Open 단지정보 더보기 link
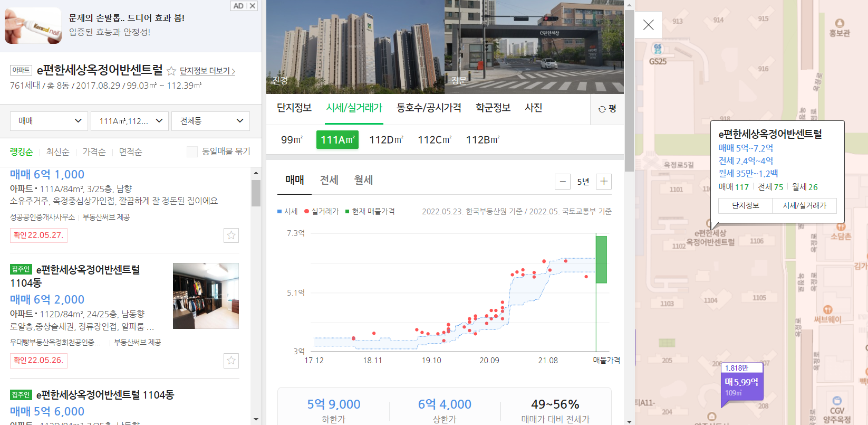The height and width of the screenshot is (425, 868). (207, 71)
